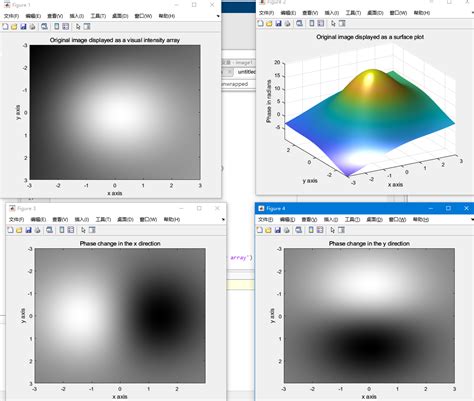Toggle Insert Legend in Figure 2 toolbar
The width and height of the screenshot is (474, 401).
click(321, 23)
